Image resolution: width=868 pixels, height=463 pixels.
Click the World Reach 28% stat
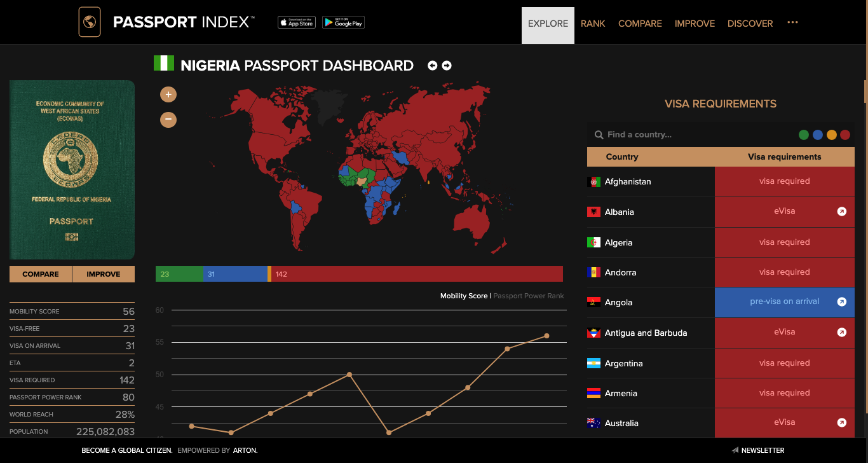coord(72,414)
